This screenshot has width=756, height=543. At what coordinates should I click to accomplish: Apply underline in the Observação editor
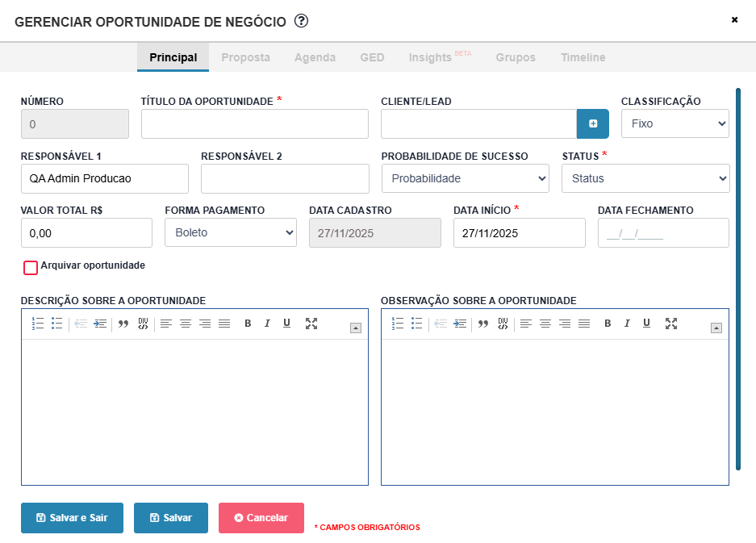646,324
